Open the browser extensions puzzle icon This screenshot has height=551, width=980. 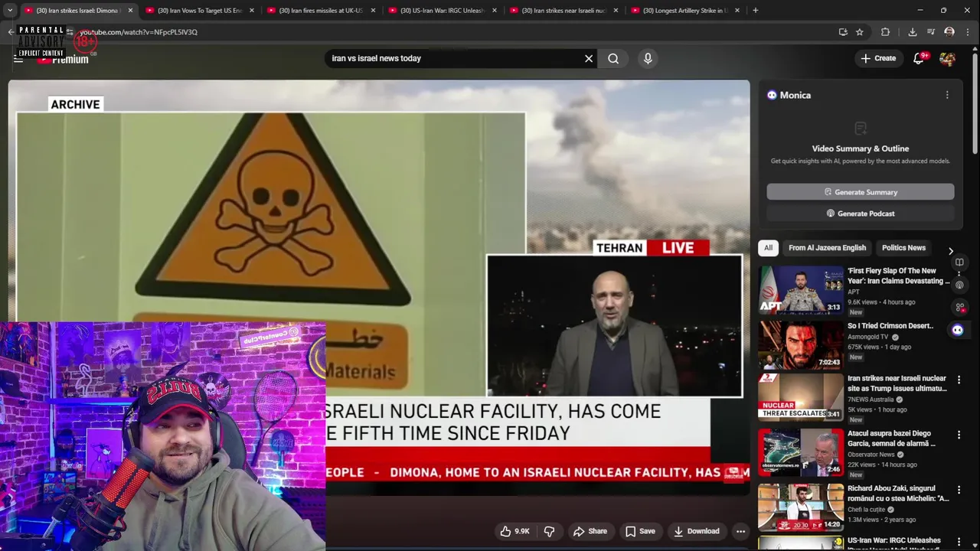[886, 32]
